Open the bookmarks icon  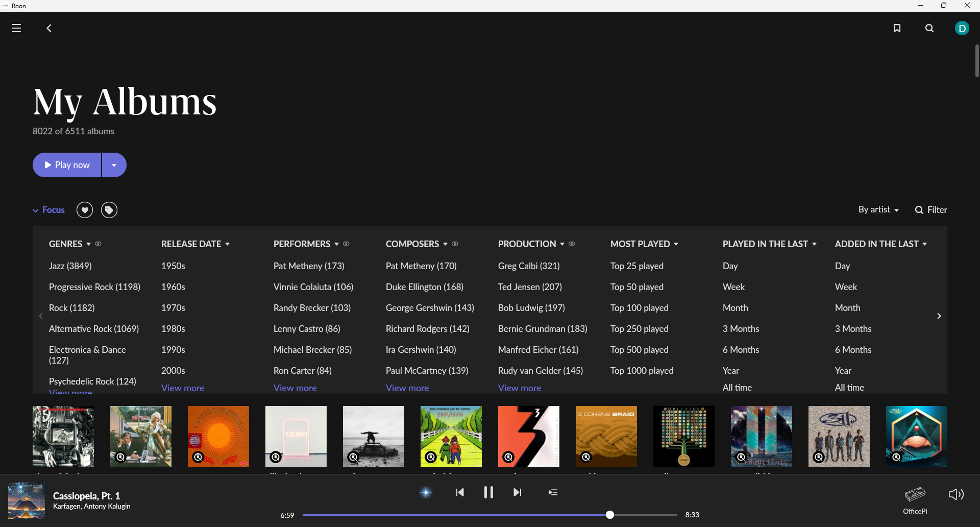[x=897, y=28]
